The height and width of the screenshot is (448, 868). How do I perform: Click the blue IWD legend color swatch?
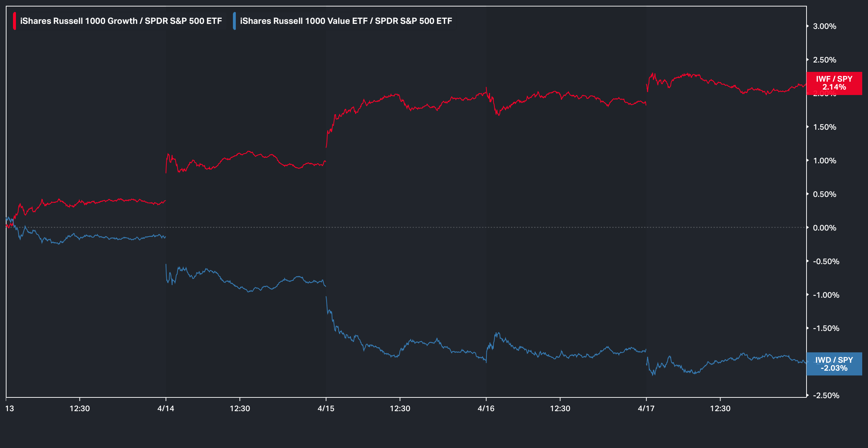click(x=234, y=21)
